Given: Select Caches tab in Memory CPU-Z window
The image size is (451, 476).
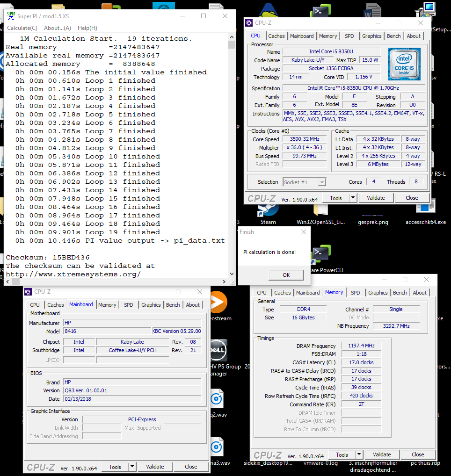Looking at the screenshot, I should 283,293.
